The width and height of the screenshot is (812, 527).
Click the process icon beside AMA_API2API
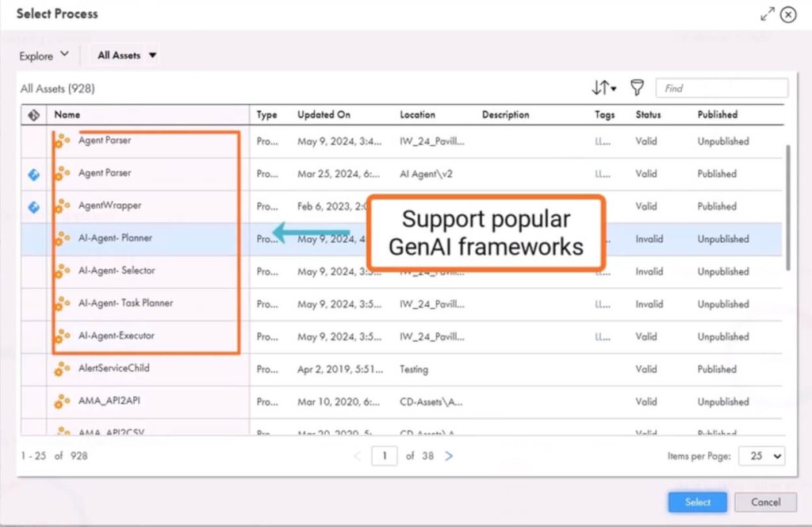click(62, 402)
